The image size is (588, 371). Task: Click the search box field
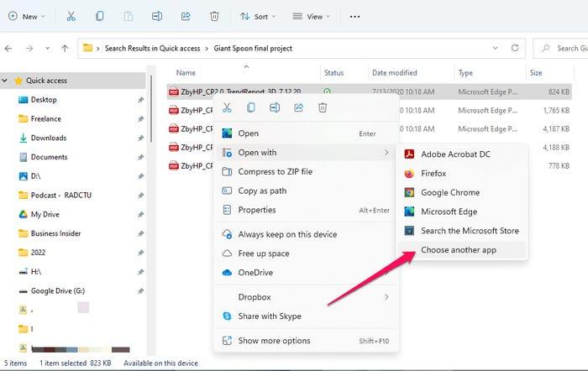pos(560,48)
